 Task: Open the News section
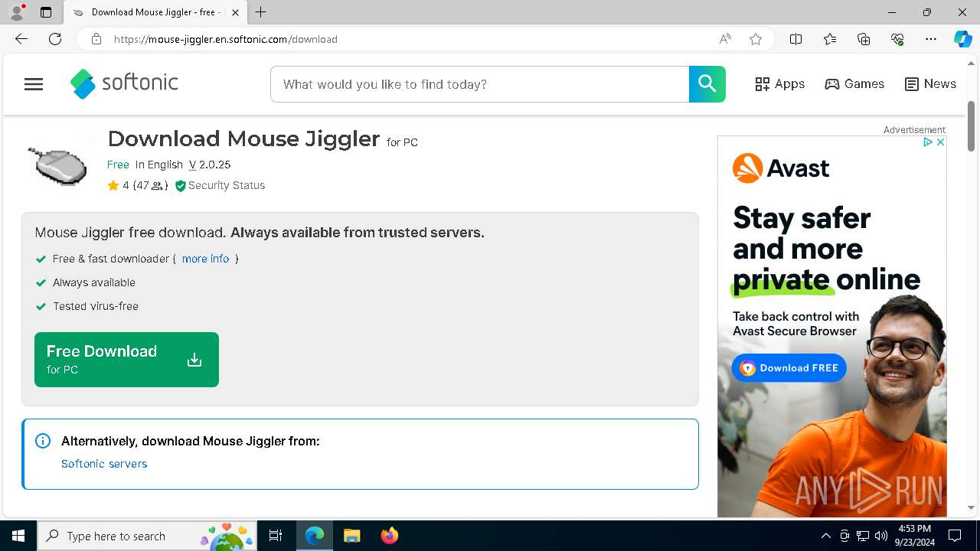(x=930, y=84)
